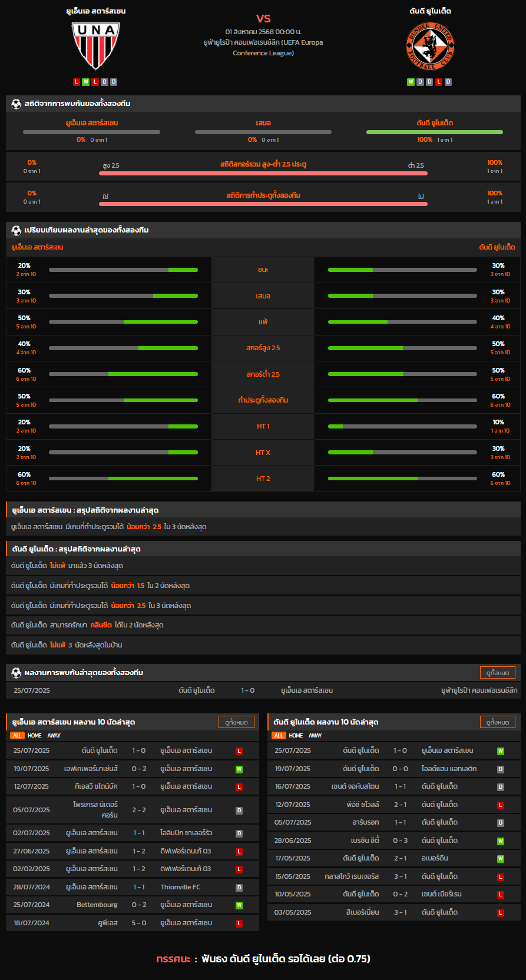Viewport: 526px width, 980px height.
Task: Select HOME tab in UNA Strassen last 10
Action: click(35, 736)
